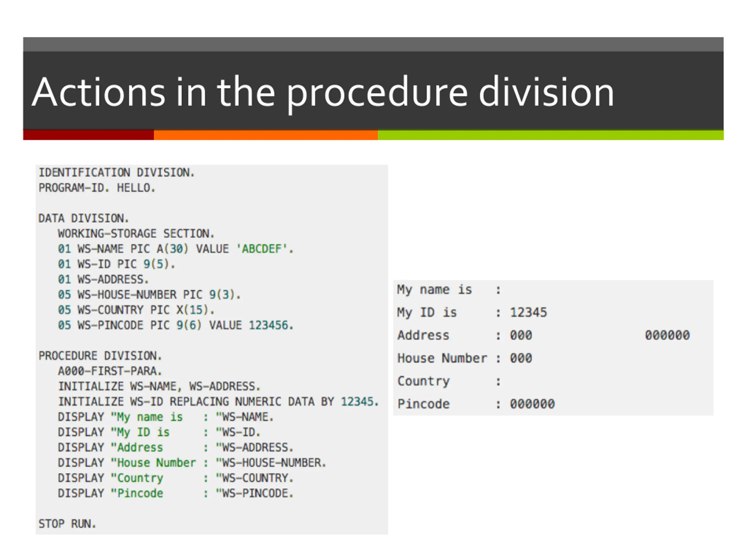Click the output line 'Country :'

449,381
